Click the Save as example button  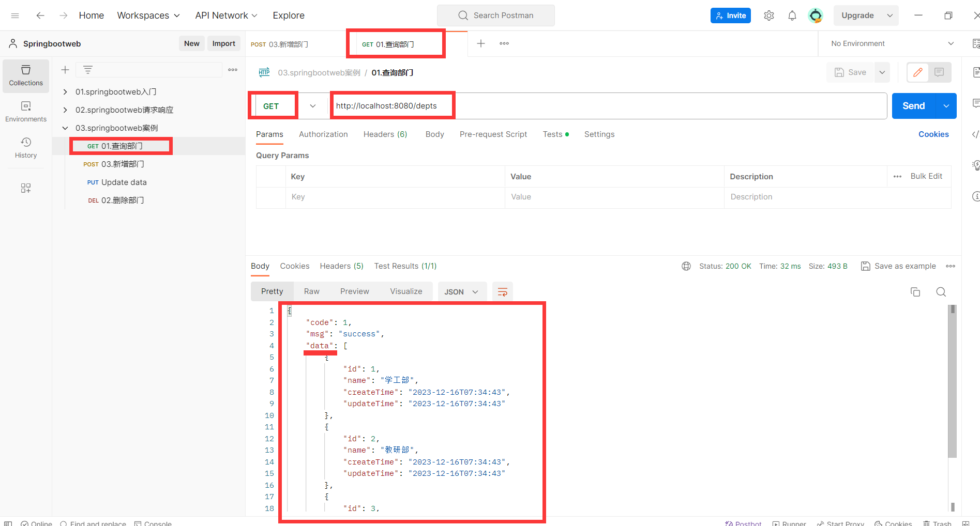[x=898, y=266]
